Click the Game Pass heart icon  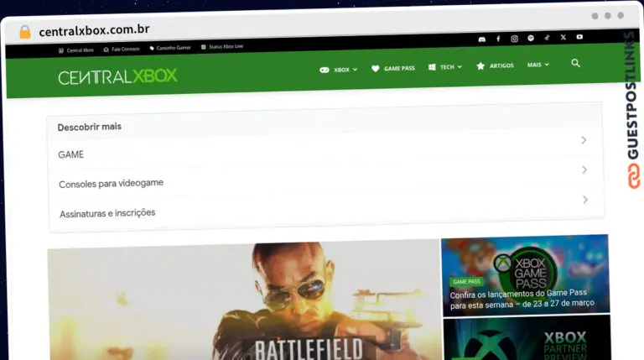click(375, 69)
